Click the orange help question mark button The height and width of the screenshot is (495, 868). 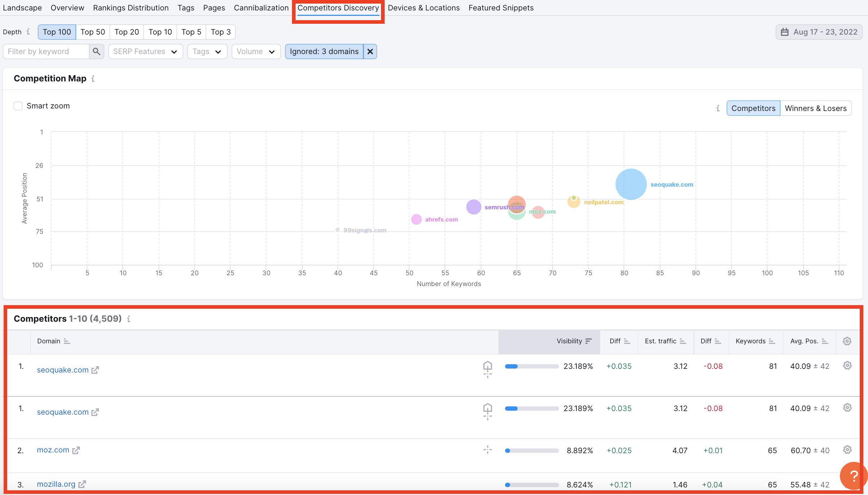tap(853, 476)
